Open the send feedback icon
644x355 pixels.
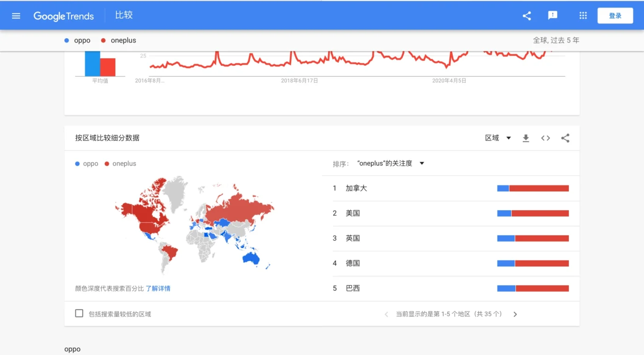coord(552,16)
